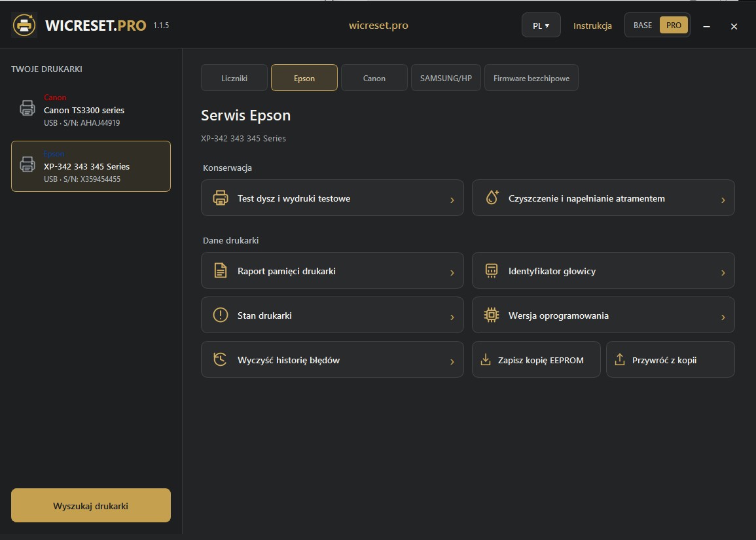Click the download icon for Zapisz kopię EEPROM

486,360
